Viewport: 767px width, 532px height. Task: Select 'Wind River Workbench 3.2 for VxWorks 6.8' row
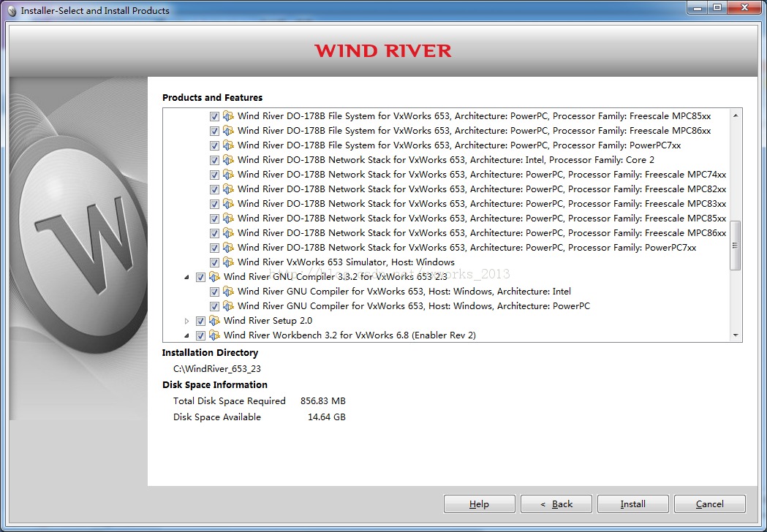tap(350, 335)
